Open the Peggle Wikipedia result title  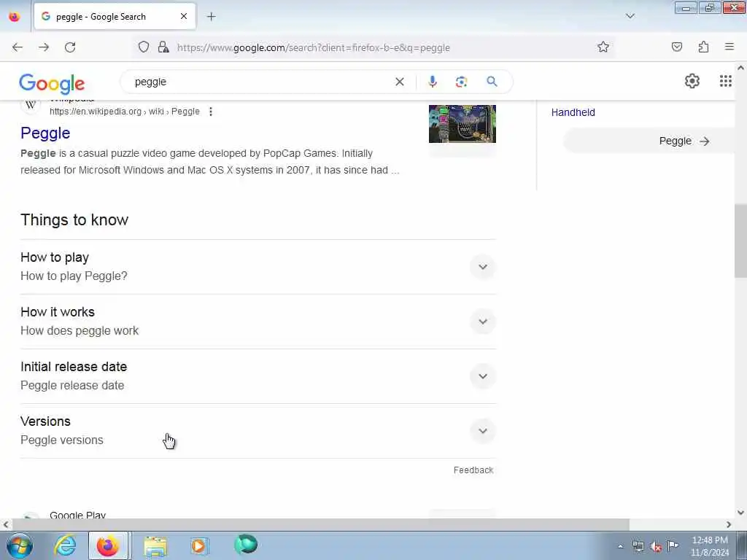click(x=45, y=133)
